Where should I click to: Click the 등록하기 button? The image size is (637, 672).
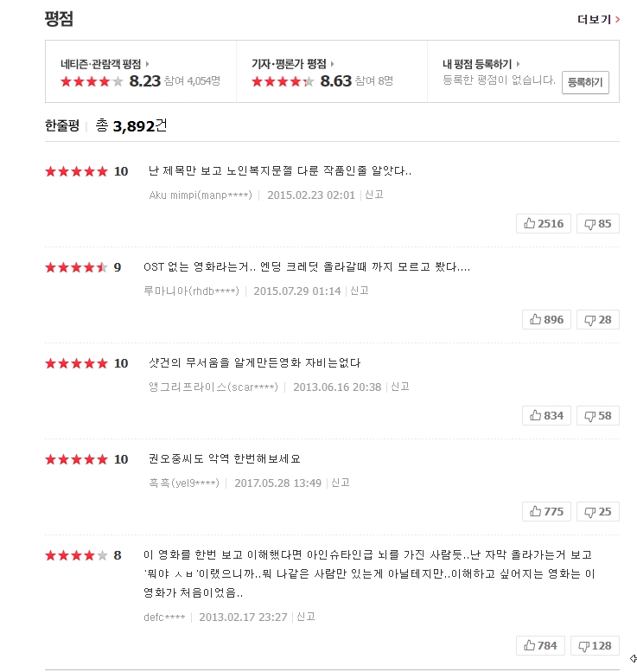point(586,82)
